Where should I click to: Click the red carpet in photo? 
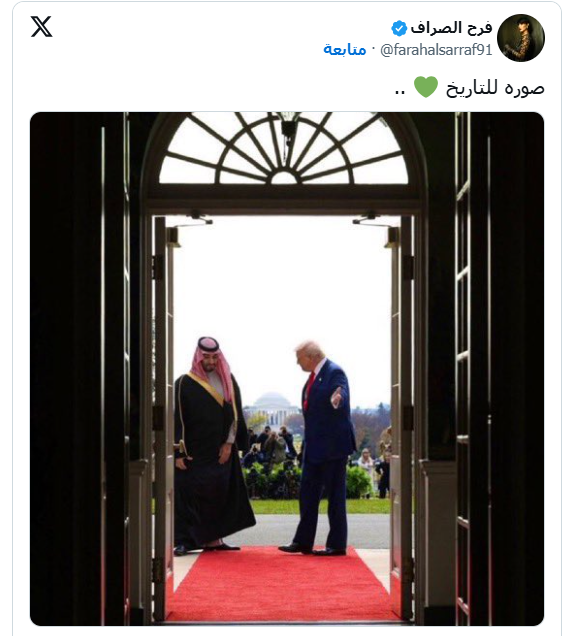[x=282, y=584]
